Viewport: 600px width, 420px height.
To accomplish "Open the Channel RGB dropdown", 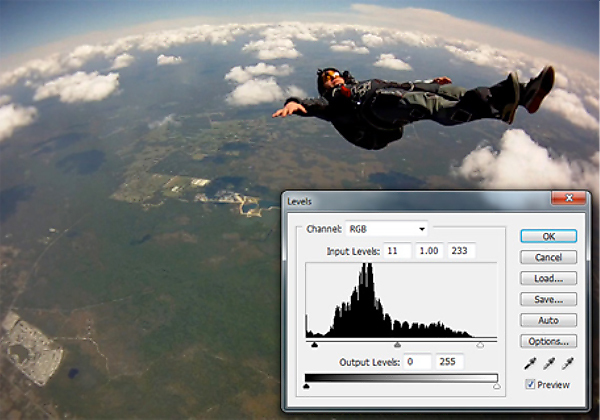I will pyautogui.click(x=386, y=229).
